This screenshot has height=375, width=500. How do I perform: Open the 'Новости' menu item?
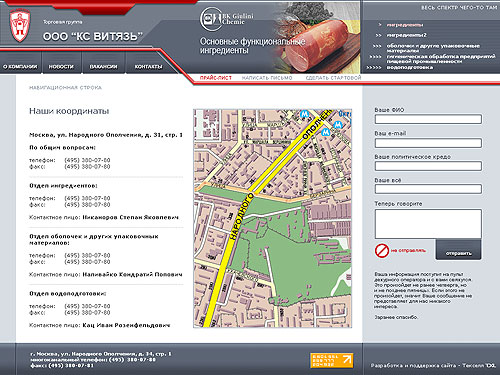61,67
